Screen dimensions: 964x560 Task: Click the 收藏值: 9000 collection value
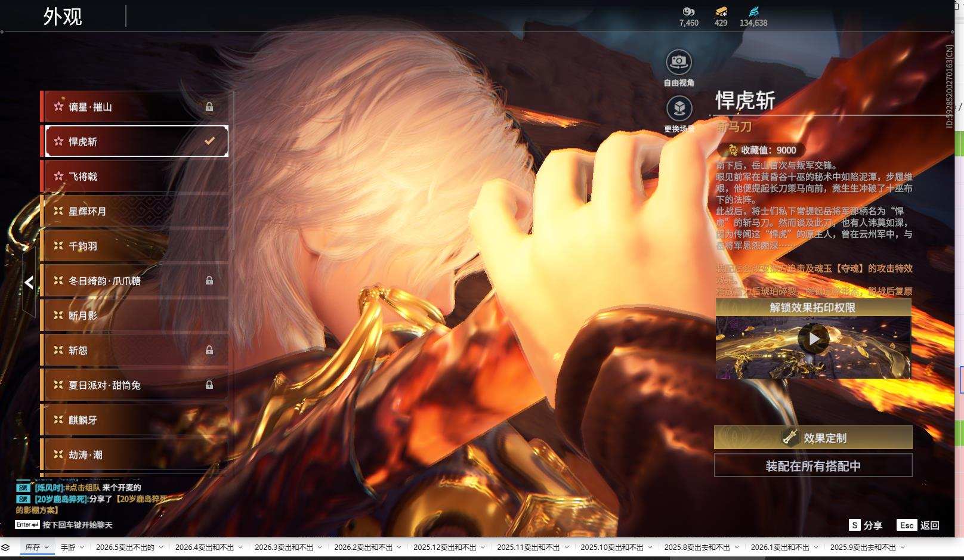point(768,150)
